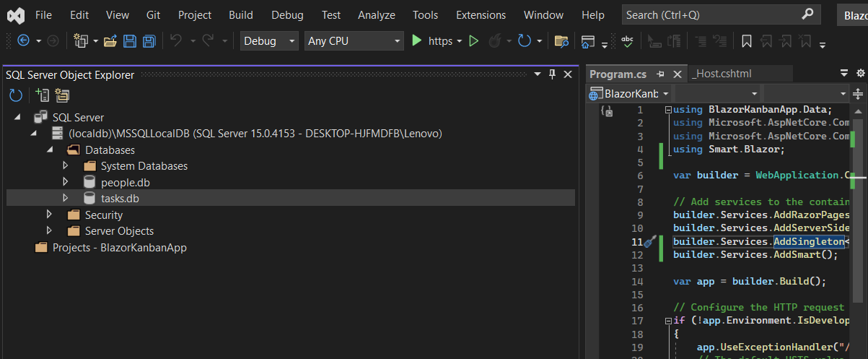The width and height of the screenshot is (868, 359).
Task: Open the Analyze menu
Action: [x=377, y=14]
